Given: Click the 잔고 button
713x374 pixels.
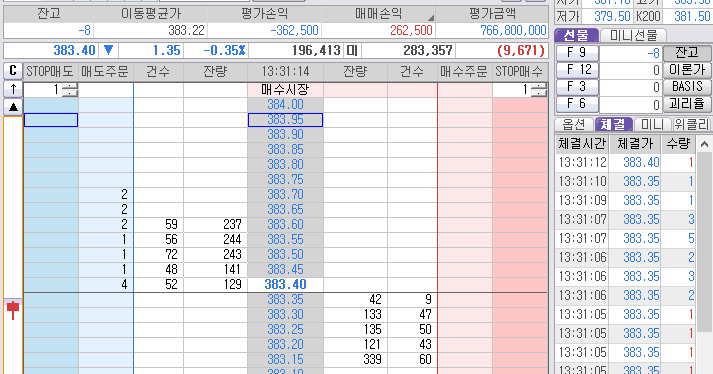Looking at the screenshot, I should pyautogui.click(x=687, y=52).
